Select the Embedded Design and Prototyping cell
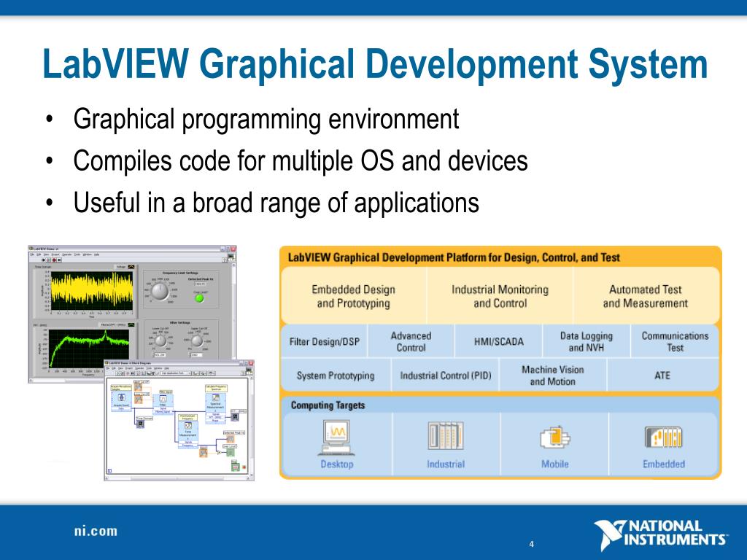 tap(354, 296)
